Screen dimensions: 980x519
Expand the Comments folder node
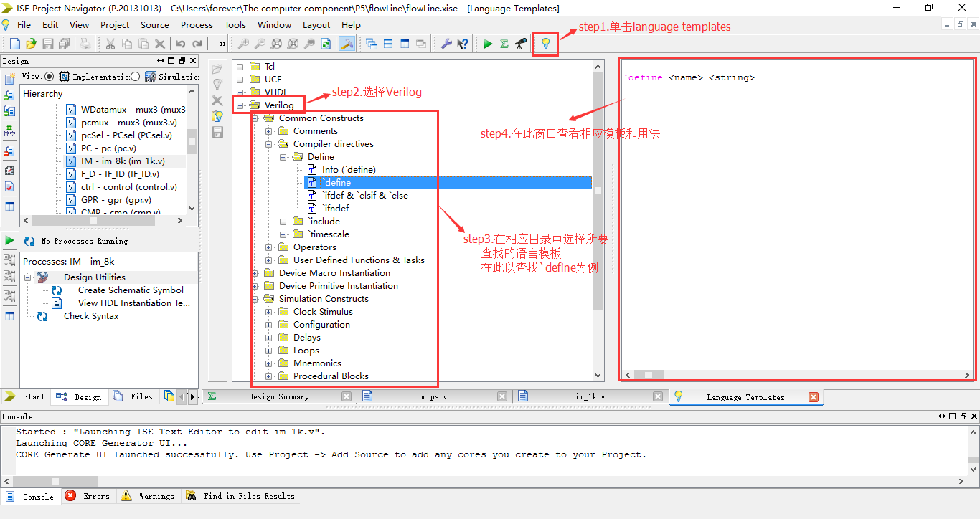(x=269, y=131)
